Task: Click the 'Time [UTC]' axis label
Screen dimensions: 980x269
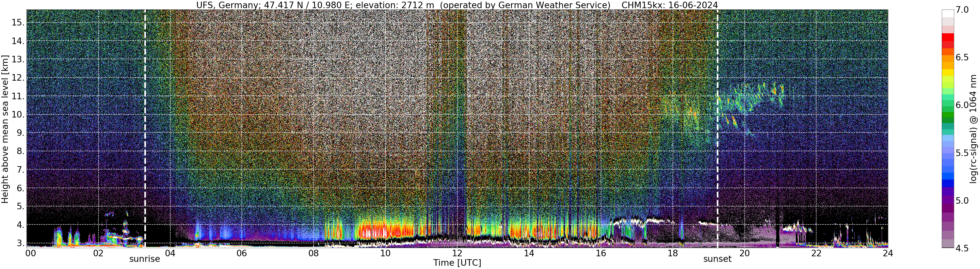Action: (457, 263)
